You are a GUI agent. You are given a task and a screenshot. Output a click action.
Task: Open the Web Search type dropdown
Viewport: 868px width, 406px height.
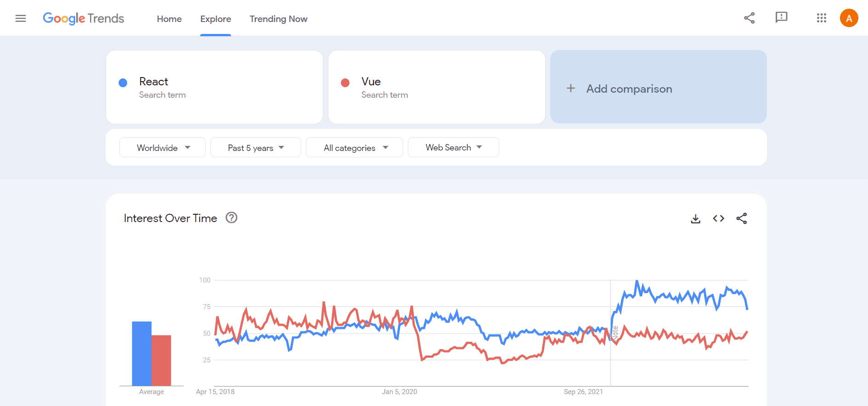(x=453, y=147)
